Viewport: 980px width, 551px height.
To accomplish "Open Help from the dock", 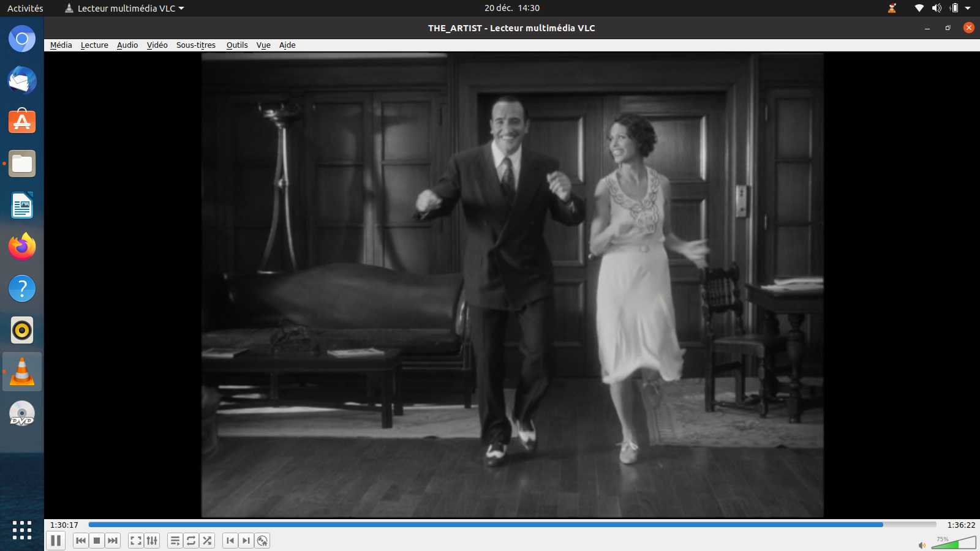I will 22,288.
